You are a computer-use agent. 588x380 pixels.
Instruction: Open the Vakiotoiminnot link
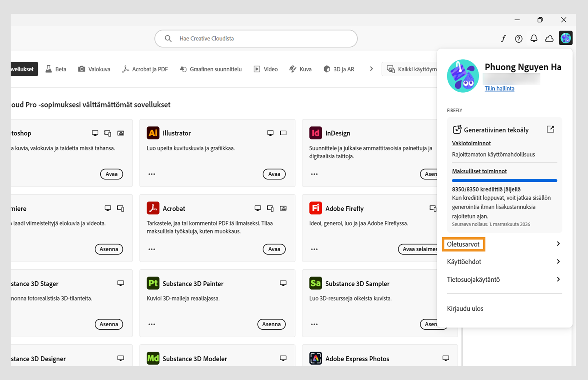[x=471, y=143]
